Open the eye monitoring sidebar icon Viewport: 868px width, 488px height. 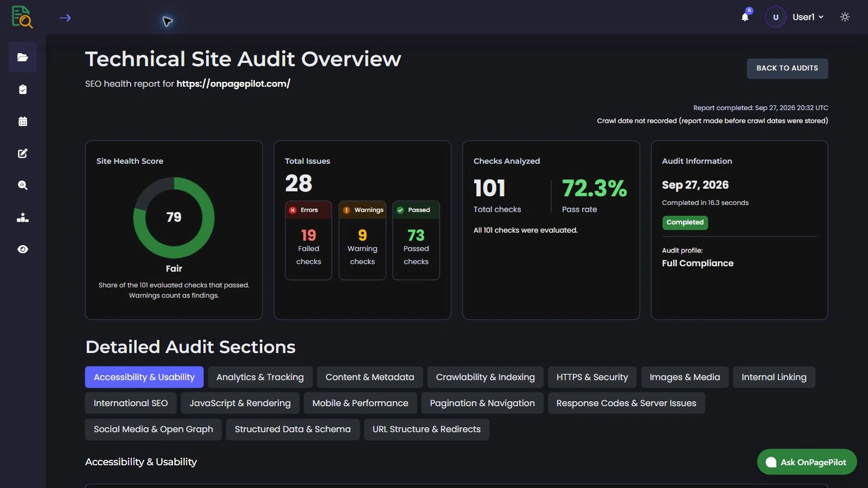[23, 249]
